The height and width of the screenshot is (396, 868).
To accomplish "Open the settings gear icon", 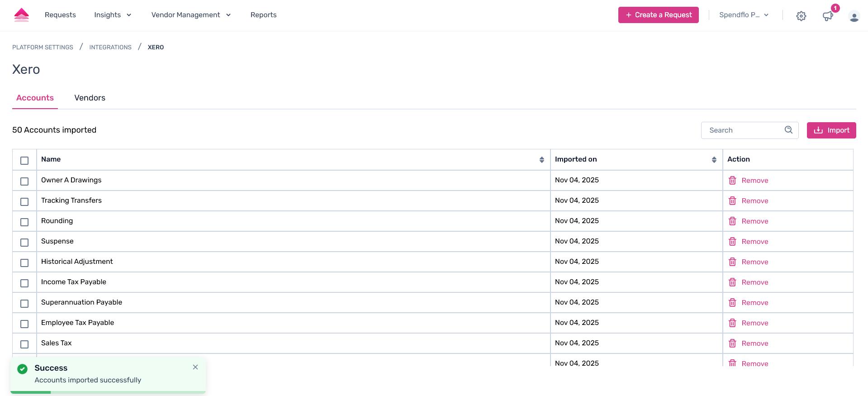I will (x=801, y=16).
